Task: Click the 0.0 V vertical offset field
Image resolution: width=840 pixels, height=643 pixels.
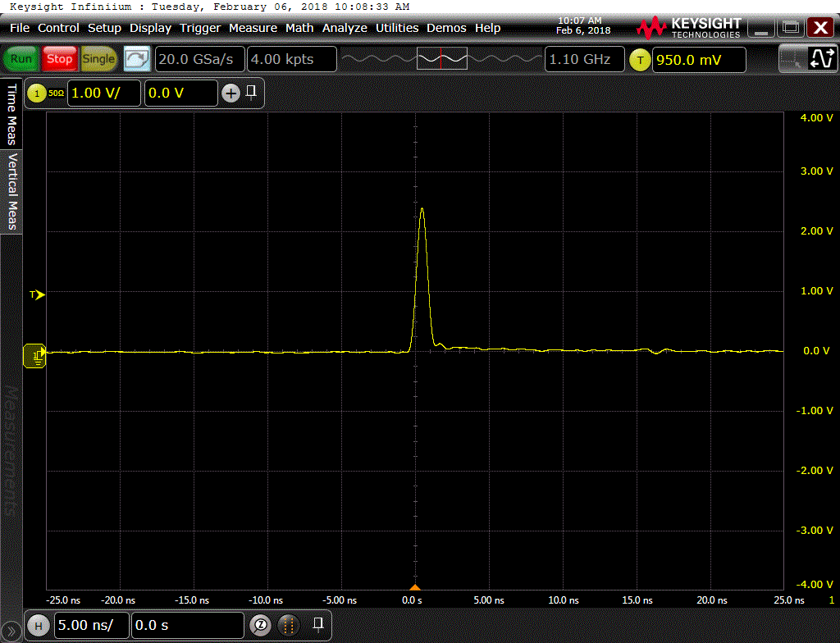Action: click(x=181, y=93)
